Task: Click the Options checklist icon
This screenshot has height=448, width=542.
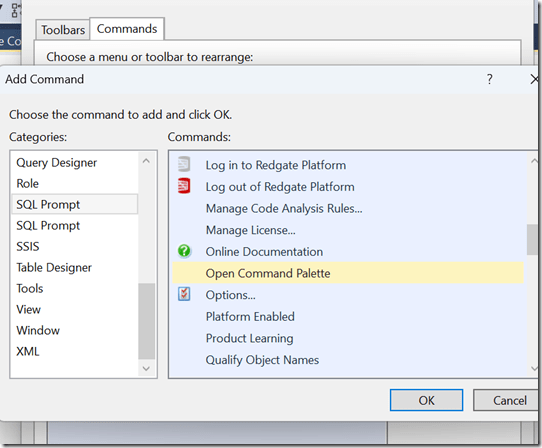Action: point(184,294)
